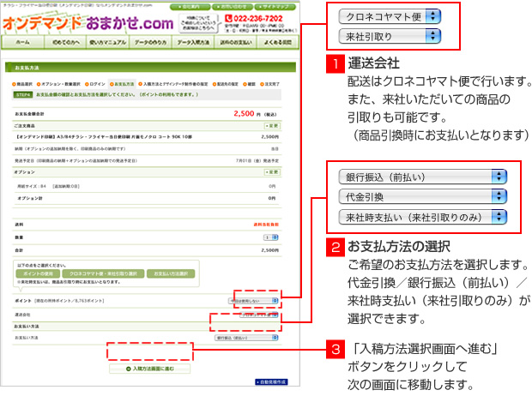Click the お支払方法 green section header
Viewport: 532px width, 396px height.
150,68
